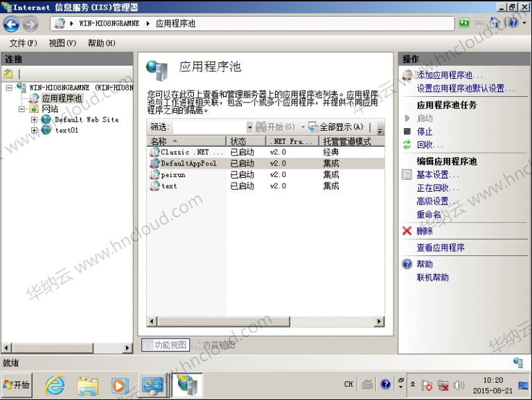Stop the pool via 停止 action

[x=425, y=131]
